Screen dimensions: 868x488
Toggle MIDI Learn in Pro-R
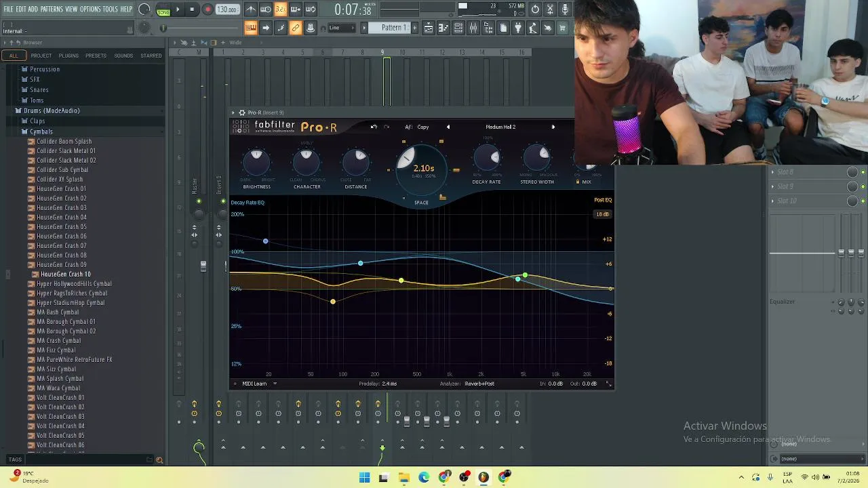(254, 384)
